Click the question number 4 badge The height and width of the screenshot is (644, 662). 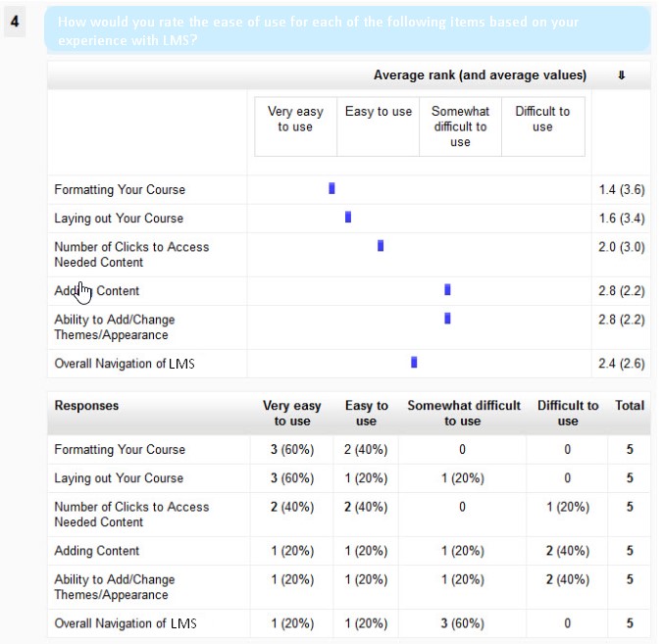point(15,22)
